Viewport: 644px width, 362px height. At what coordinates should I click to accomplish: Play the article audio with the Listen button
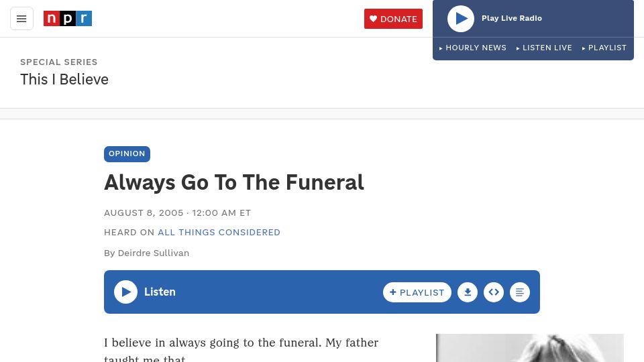(x=125, y=292)
